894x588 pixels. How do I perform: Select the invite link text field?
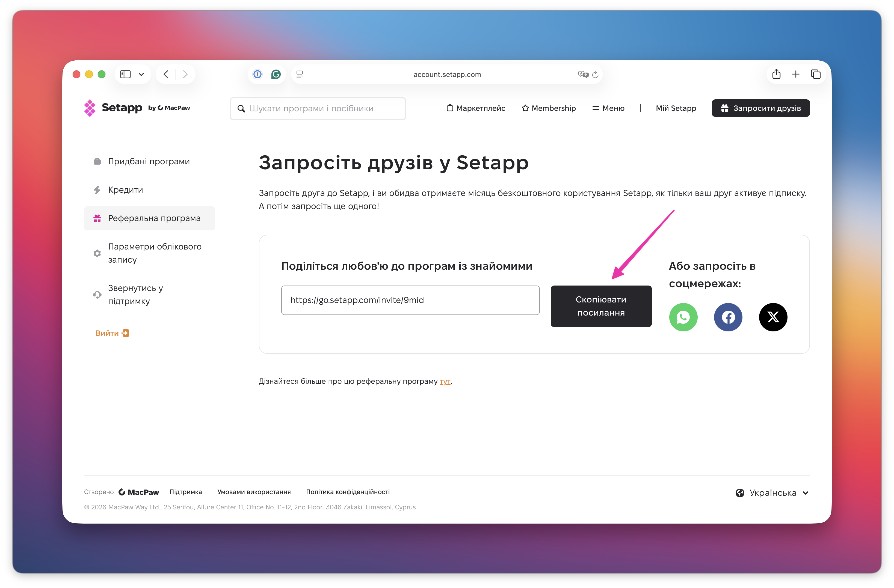coord(410,300)
